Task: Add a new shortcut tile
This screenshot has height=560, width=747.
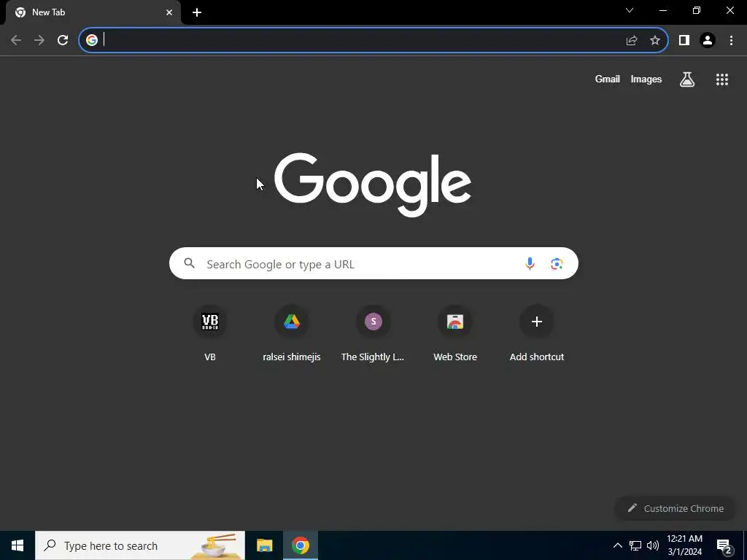Action: pos(536,333)
